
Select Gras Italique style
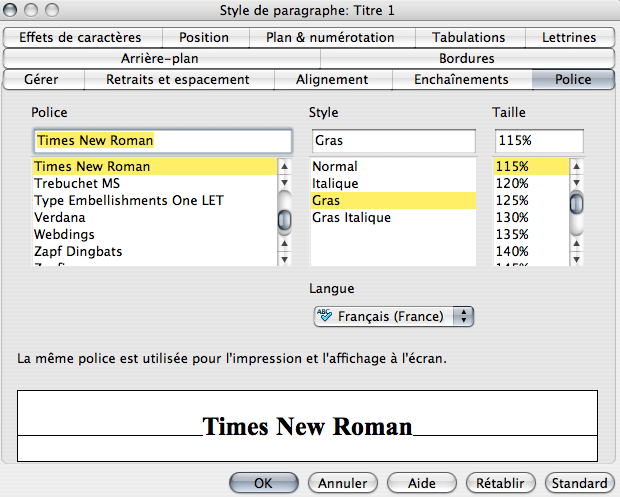point(393,217)
